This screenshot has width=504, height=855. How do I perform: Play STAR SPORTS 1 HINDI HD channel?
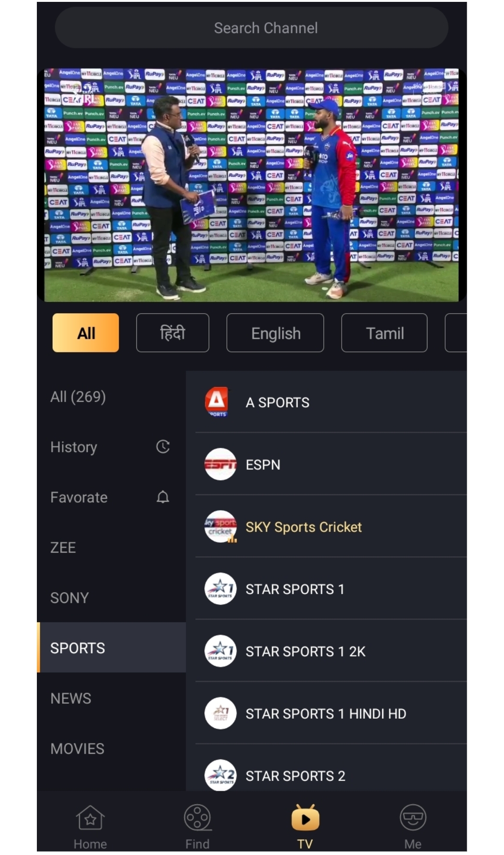[326, 714]
